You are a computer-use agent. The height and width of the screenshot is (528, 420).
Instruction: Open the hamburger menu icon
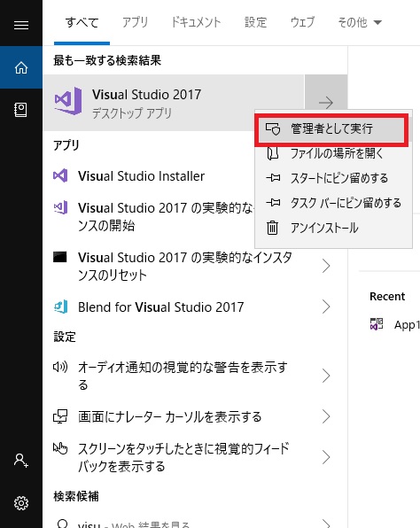pos(21,25)
